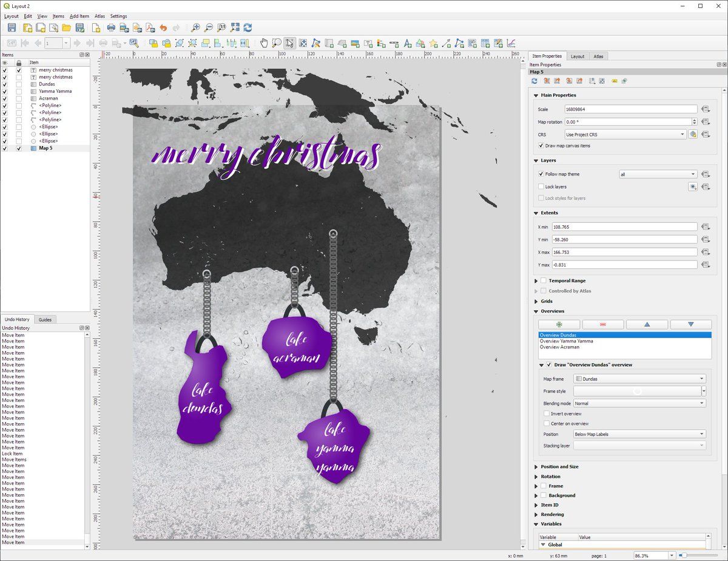
Task: Enable the Lock layers checkbox
Action: coord(541,187)
